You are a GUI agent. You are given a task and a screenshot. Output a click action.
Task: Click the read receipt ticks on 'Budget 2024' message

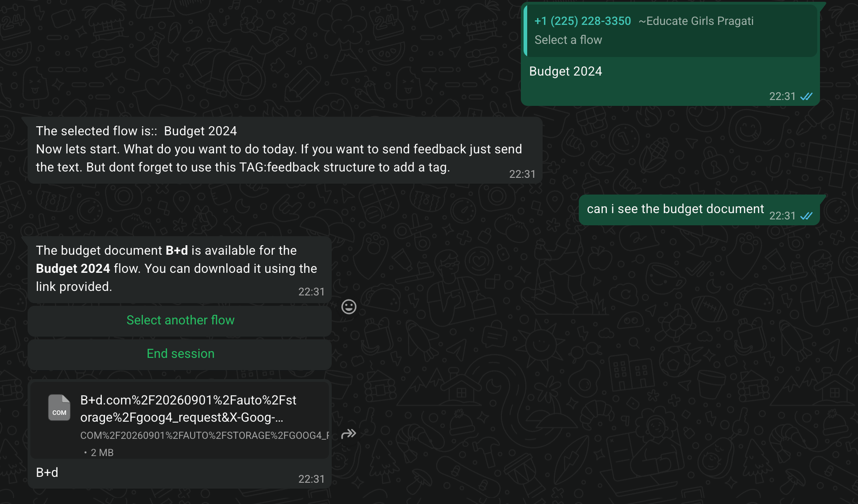pyautogui.click(x=806, y=96)
